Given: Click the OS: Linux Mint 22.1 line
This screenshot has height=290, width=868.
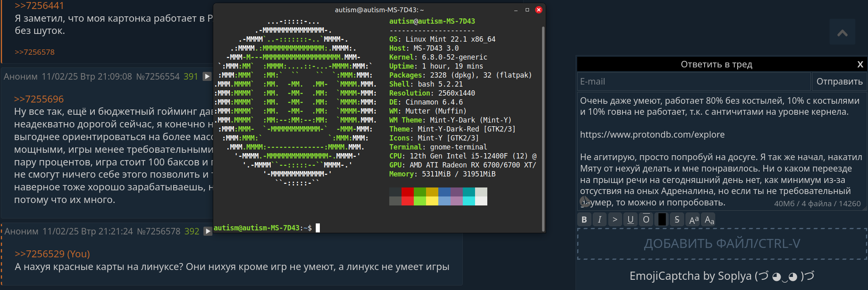Looking at the screenshot, I should (x=442, y=39).
